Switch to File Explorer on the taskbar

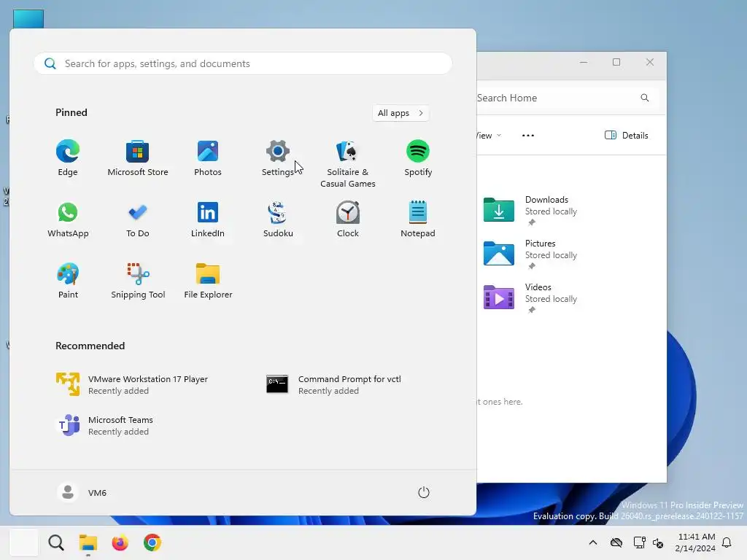point(88,542)
